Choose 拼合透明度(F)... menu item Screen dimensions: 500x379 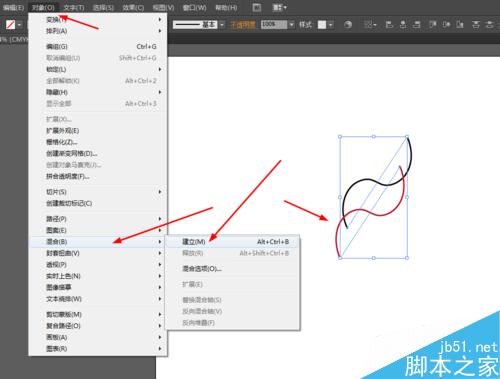(x=98, y=176)
